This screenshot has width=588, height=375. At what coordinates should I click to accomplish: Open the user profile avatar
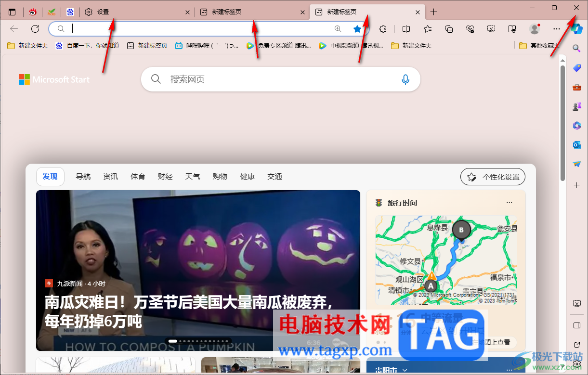click(x=534, y=29)
